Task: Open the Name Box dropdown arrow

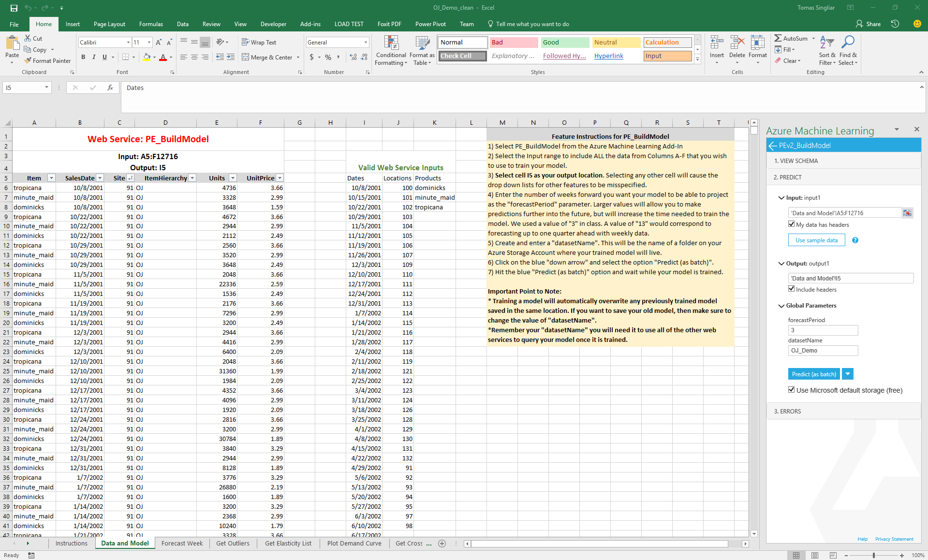Action: click(46, 88)
